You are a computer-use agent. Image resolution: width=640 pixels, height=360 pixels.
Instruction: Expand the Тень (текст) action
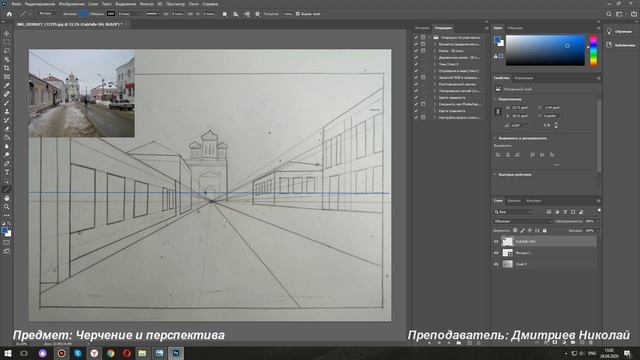click(x=435, y=64)
